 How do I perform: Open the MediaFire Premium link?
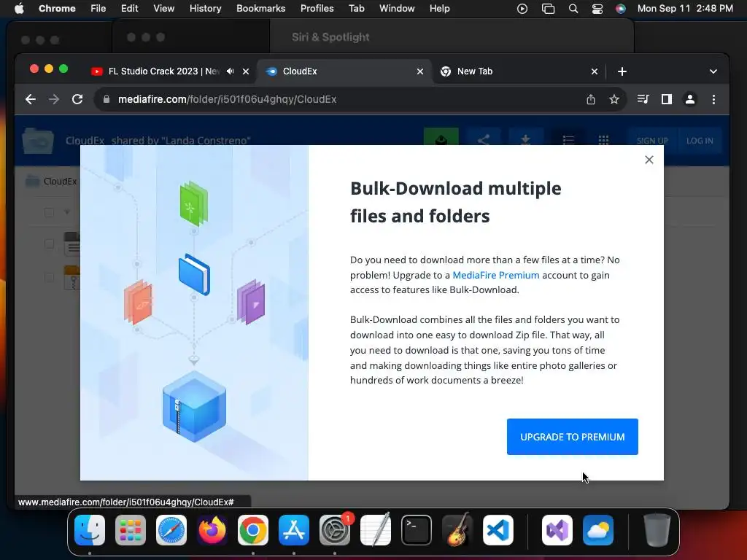tap(495, 275)
